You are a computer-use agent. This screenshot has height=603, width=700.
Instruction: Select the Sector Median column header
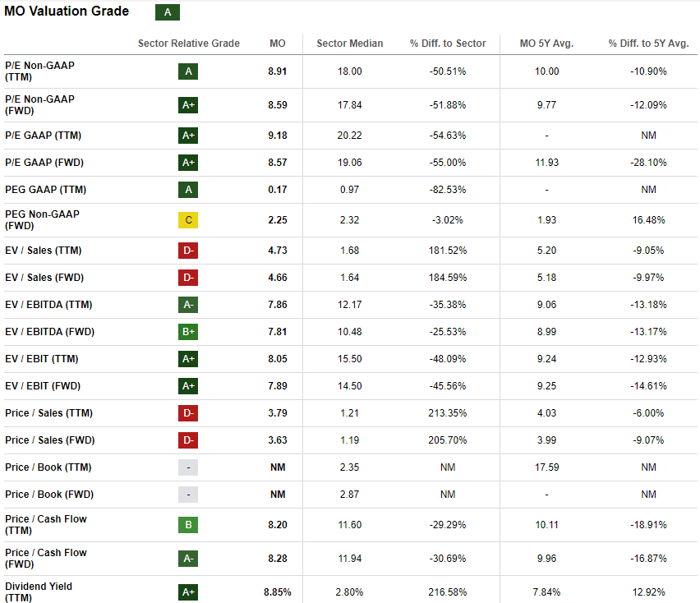[x=349, y=44]
